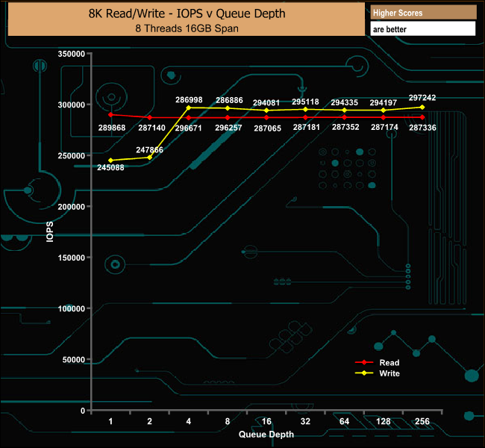Select the data label 247866
485x448 pixels.
[150, 150]
